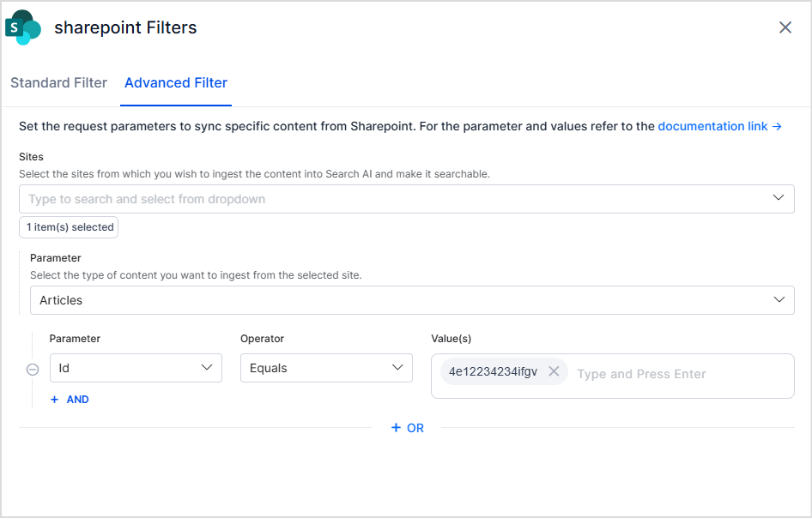This screenshot has width=812, height=518.
Task: Add an AND condition
Action: tap(70, 400)
